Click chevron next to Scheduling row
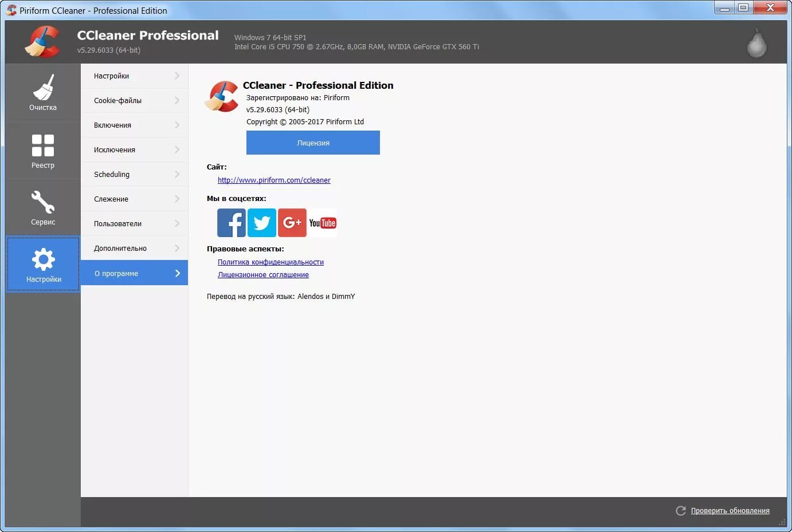Screen dimensions: 792x532 177,174
